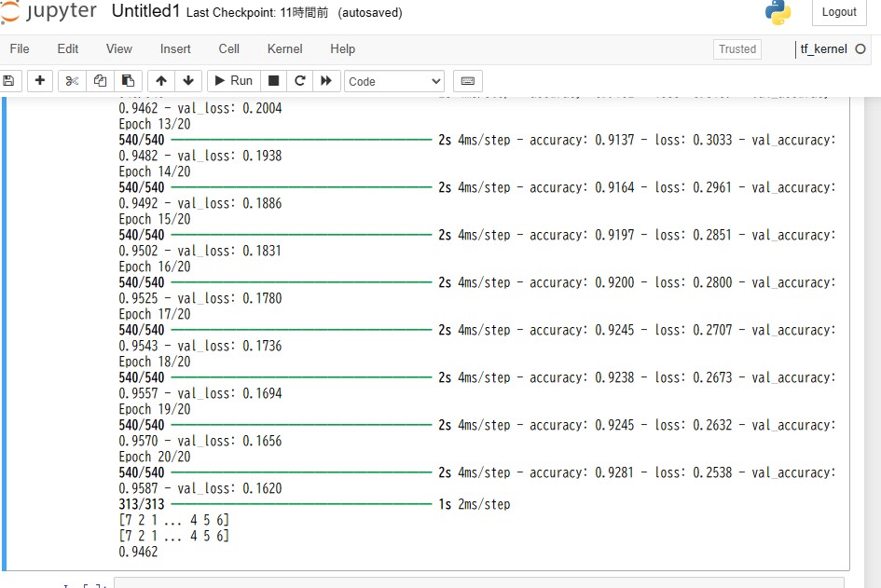Screen dimensions: 881x588
Task: Open the File menu
Action: [20, 48]
